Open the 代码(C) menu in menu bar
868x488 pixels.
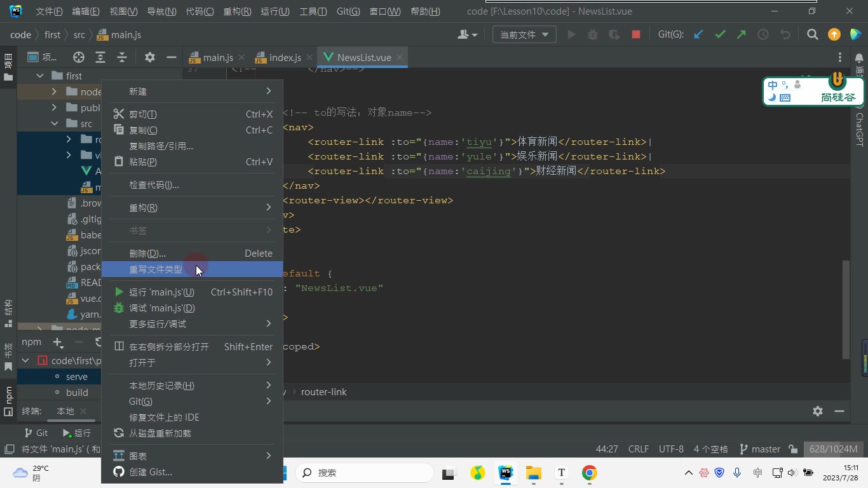point(200,11)
